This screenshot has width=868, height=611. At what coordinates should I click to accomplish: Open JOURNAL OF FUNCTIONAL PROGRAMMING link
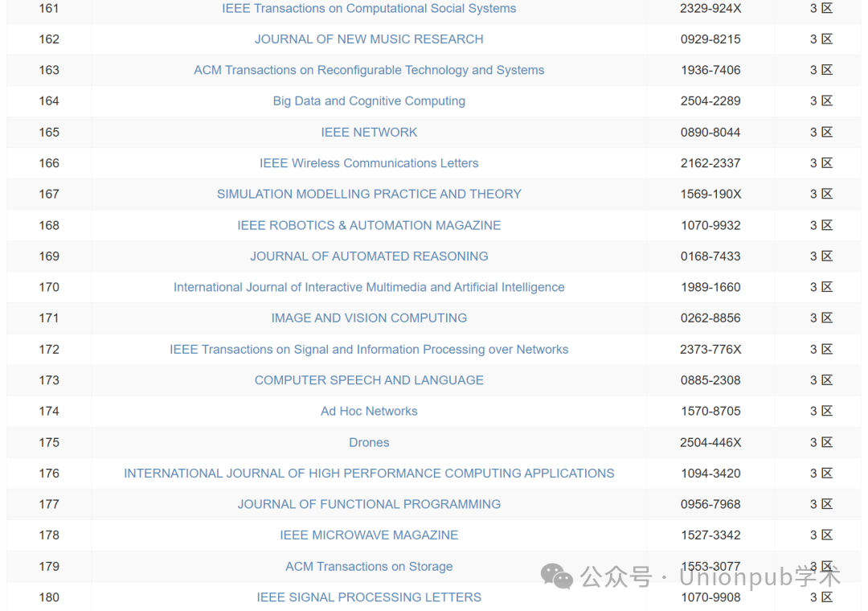(x=369, y=504)
